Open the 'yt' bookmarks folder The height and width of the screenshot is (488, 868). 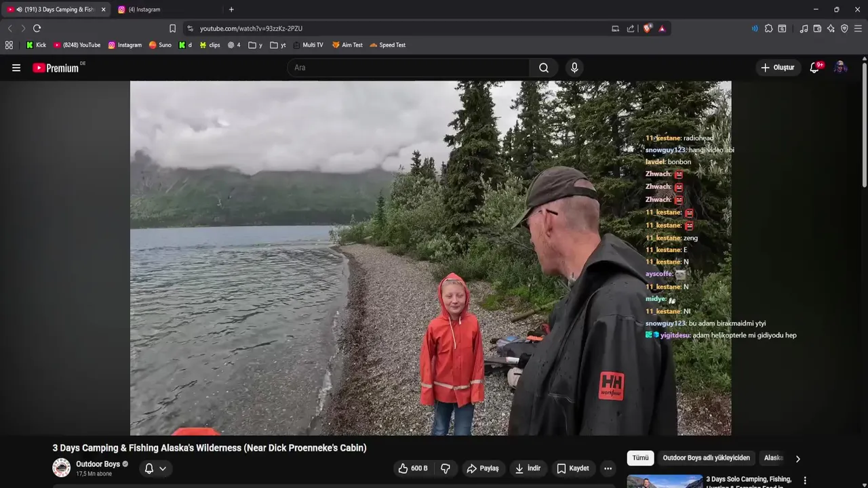coord(278,45)
